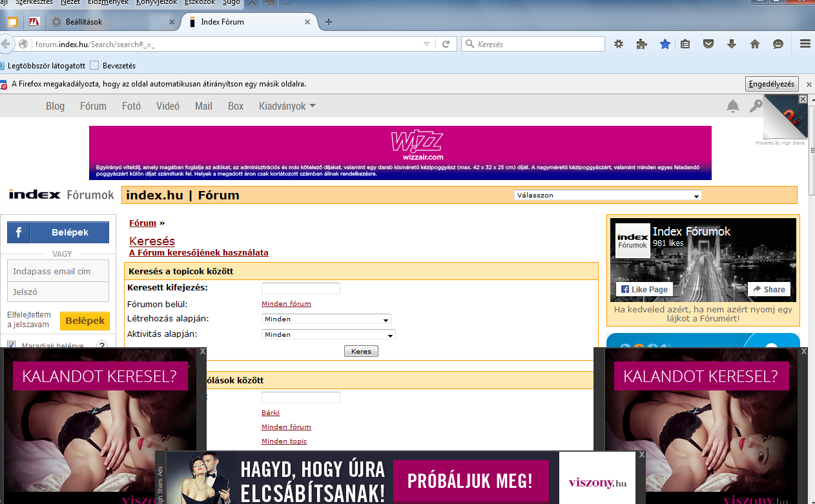Image resolution: width=815 pixels, height=504 pixels.
Task: Bookmark this page with the blue star
Action: [x=665, y=44]
